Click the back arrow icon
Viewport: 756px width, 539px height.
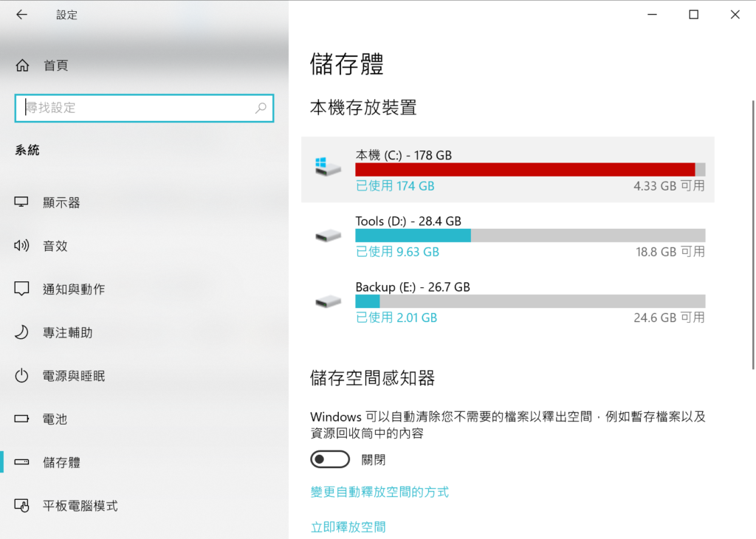pyautogui.click(x=21, y=15)
